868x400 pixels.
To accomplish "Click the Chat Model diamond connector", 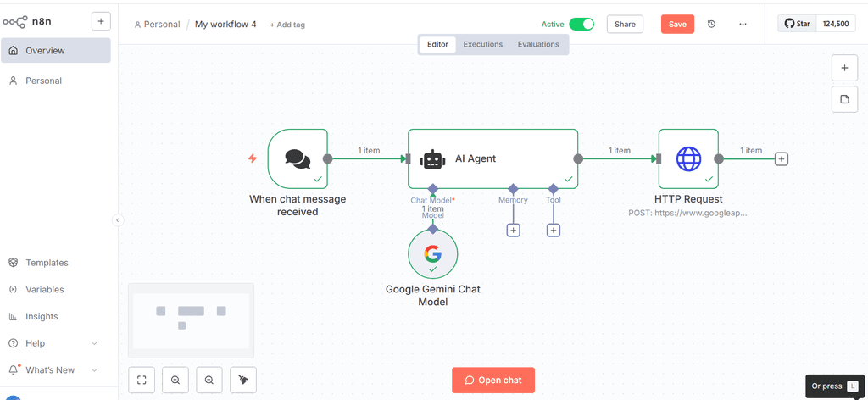I will tap(433, 189).
